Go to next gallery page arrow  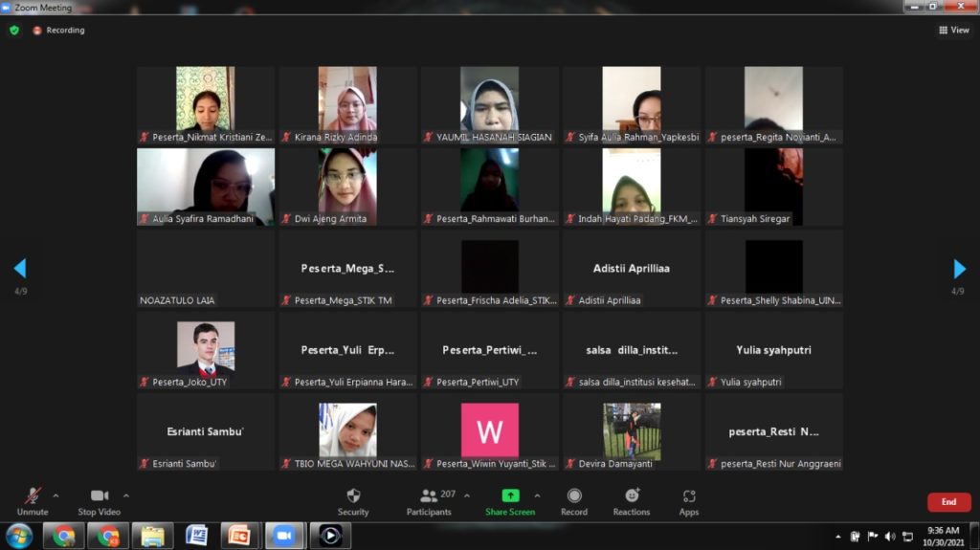(960, 269)
